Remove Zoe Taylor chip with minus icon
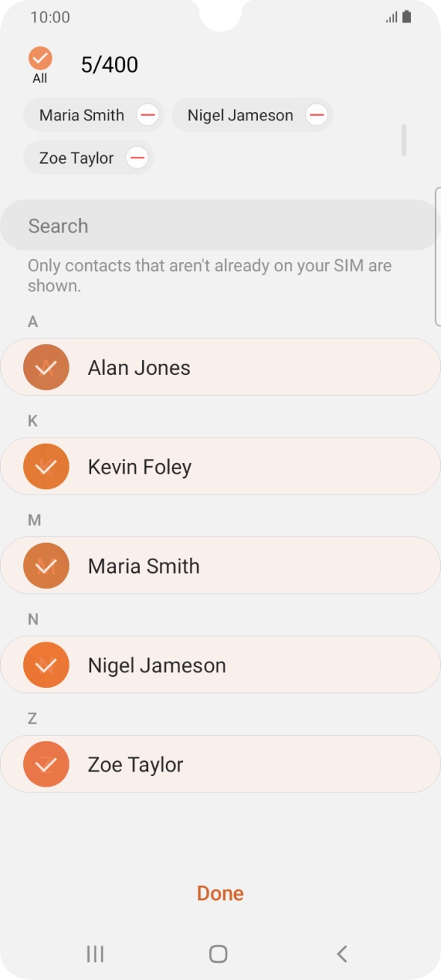This screenshot has height=980, width=441. (x=137, y=158)
